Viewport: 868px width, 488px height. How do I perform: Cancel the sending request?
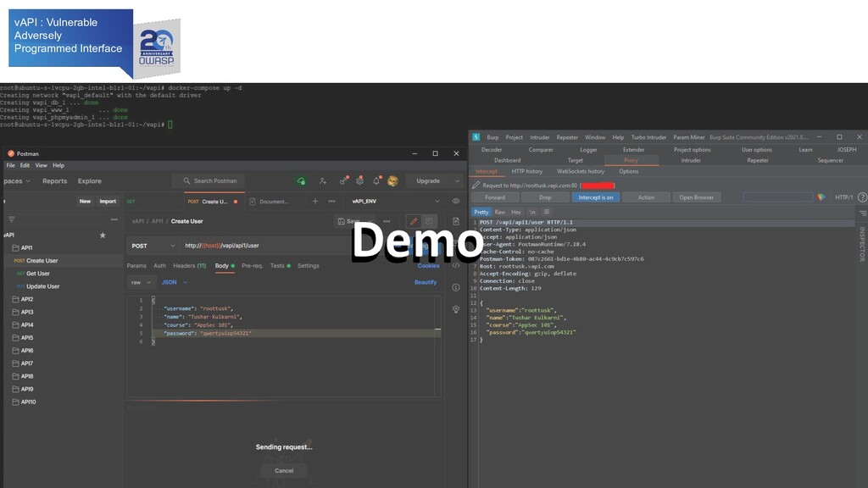[284, 471]
